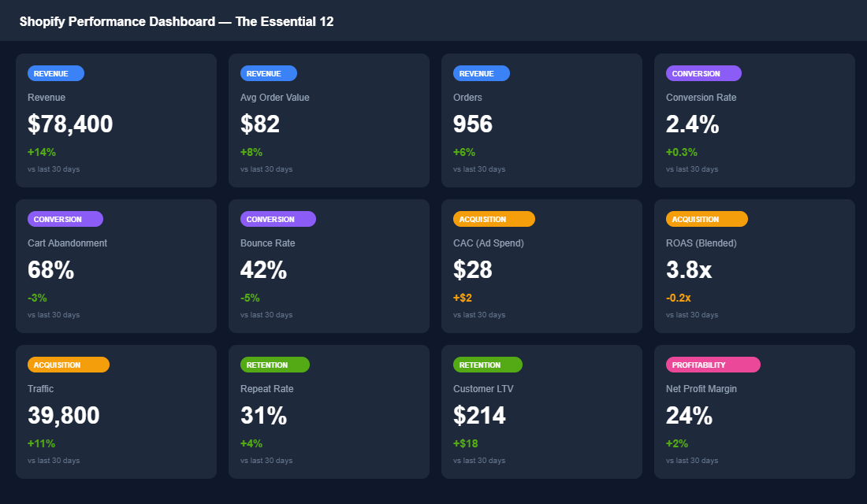Select the 24% net profit margin value
The image size is (867, 504).
coord(689,416)
